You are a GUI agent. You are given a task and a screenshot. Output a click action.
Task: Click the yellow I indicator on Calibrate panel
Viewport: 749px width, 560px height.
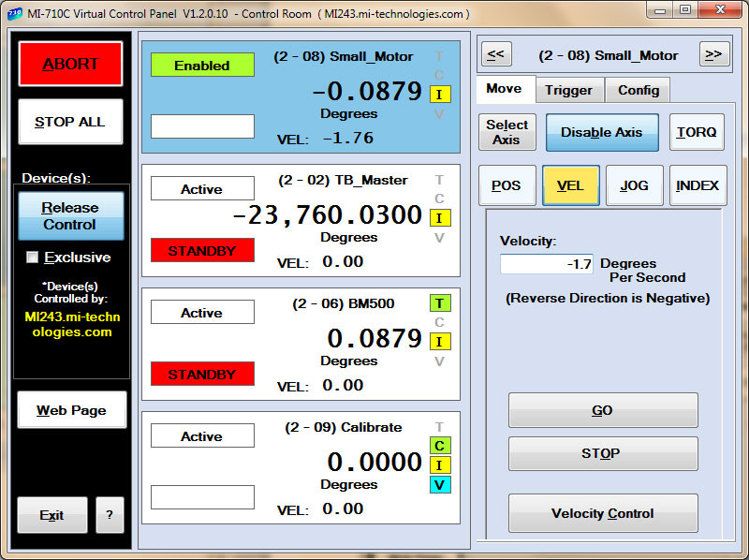tap(440, 465)
